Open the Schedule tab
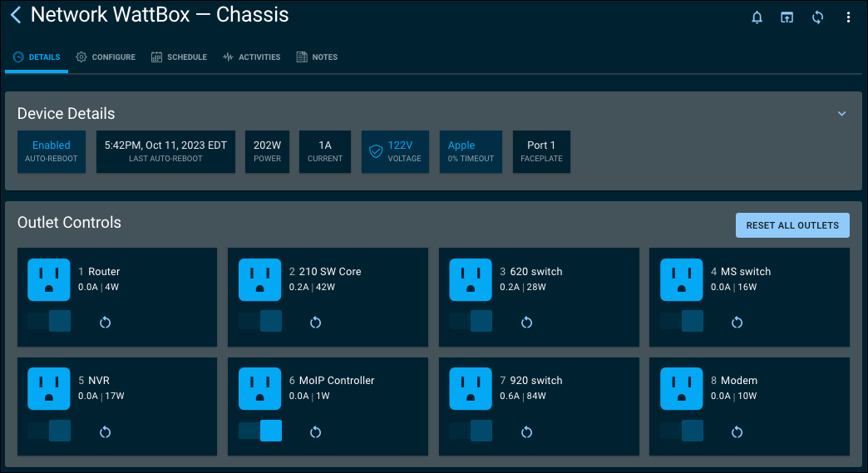868x473 pixels. 180,57
